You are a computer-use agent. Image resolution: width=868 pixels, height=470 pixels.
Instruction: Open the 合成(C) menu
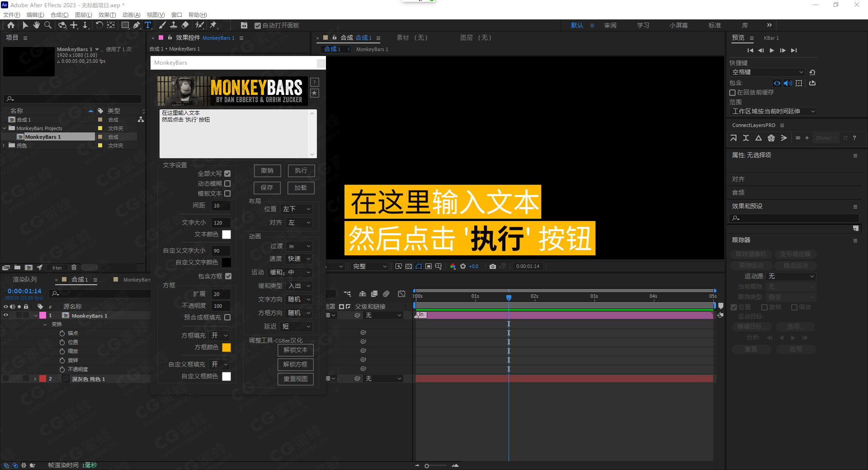point(60,15)
